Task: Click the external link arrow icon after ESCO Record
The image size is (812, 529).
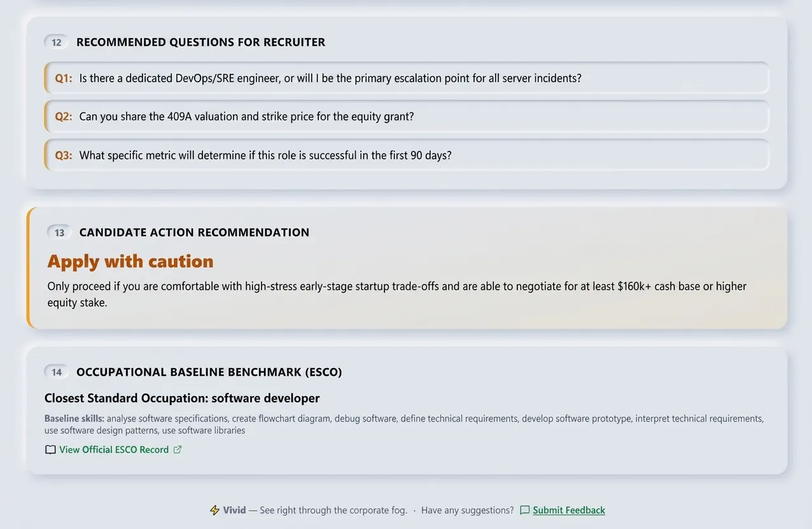Action: (178, 450)
